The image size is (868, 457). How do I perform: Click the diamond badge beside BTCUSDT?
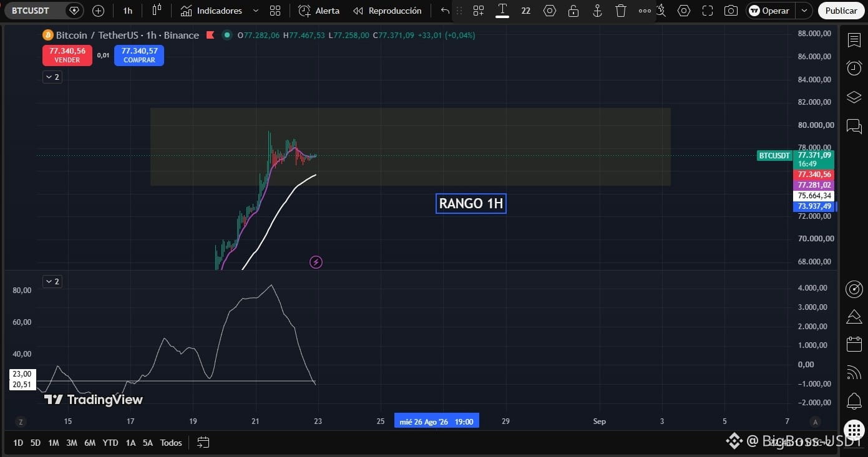74,11
